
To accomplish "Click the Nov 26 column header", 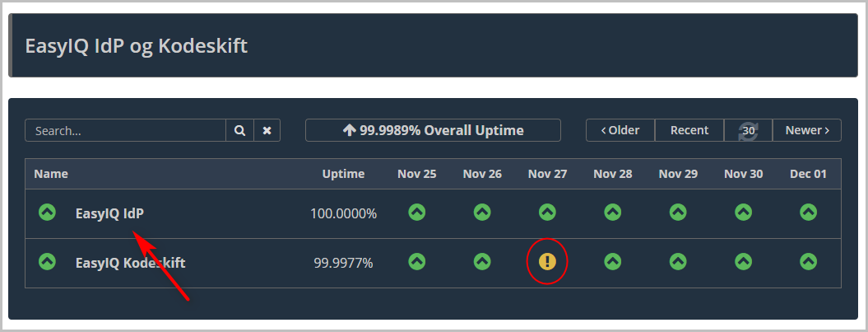I will (x=482, y=174).
